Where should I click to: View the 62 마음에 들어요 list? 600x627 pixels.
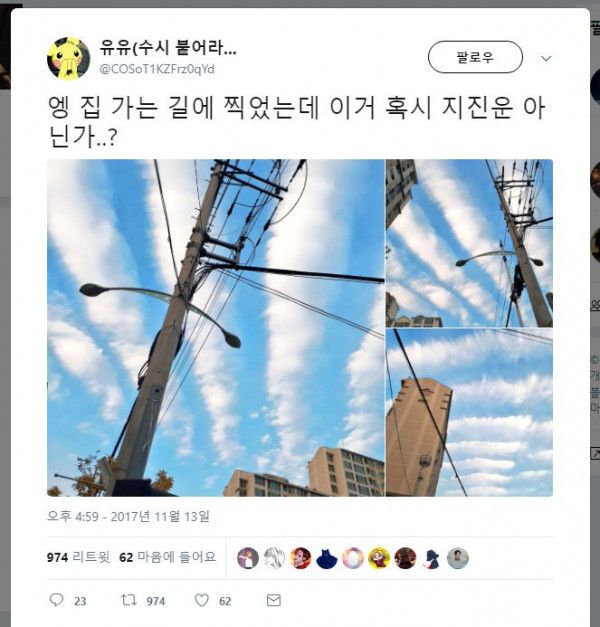[x=168, y=557]
